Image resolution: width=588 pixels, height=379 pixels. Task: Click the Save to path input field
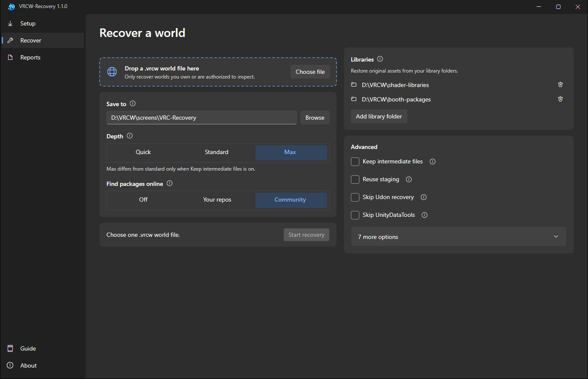coord(202,118)
